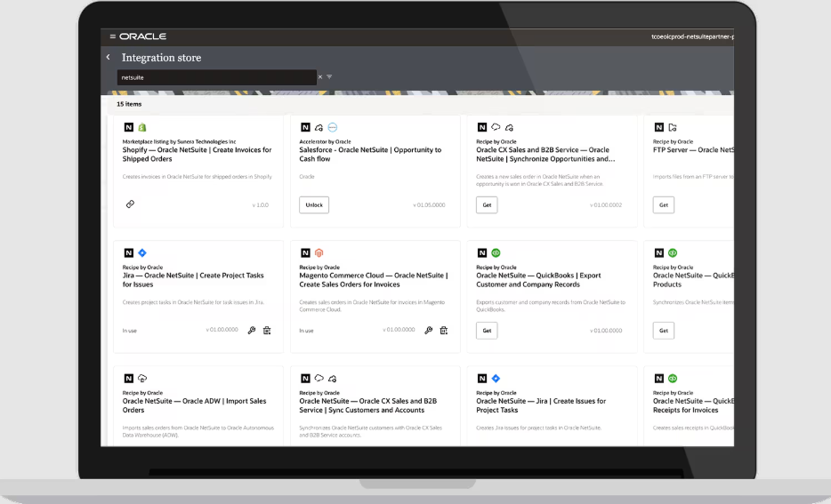
Task: Click the Magento icon
Action: click(319, 253)
